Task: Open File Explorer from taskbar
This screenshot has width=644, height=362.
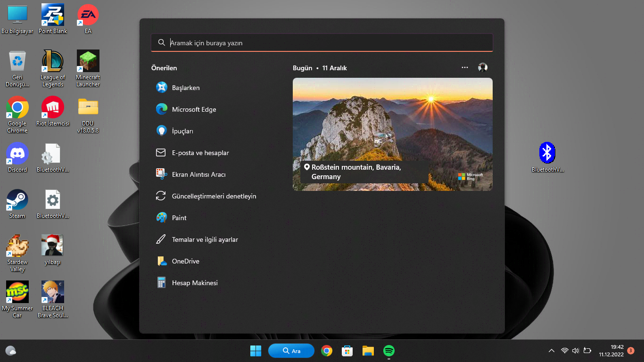Action: [x=368, y=351]
